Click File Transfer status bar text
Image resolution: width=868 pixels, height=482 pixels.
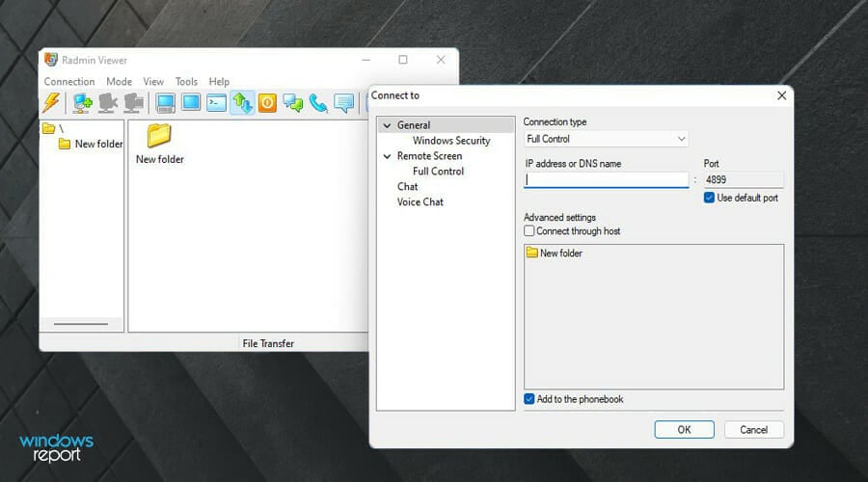[268, 343]
